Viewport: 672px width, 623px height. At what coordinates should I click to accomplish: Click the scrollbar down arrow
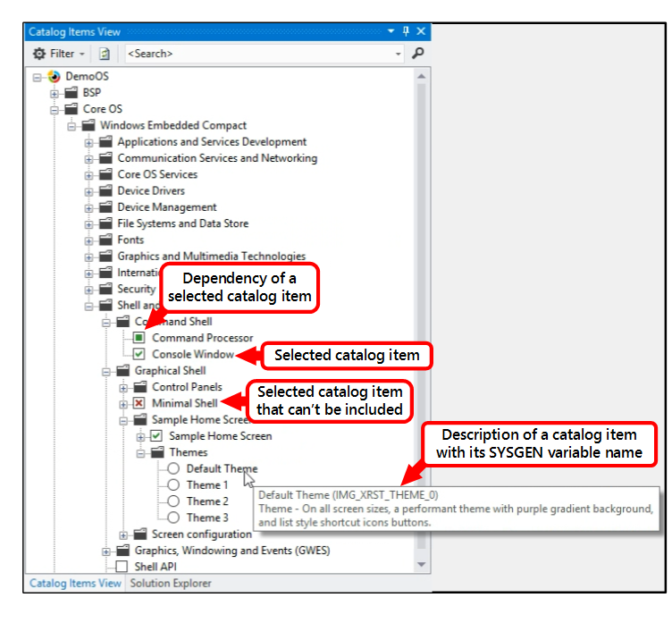421,565
